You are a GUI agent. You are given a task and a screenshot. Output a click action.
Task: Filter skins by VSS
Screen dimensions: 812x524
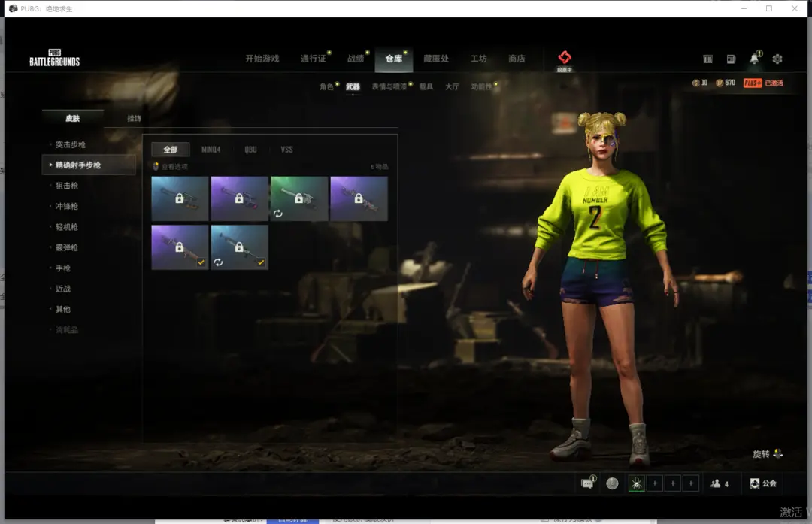(x=287, y=150)
